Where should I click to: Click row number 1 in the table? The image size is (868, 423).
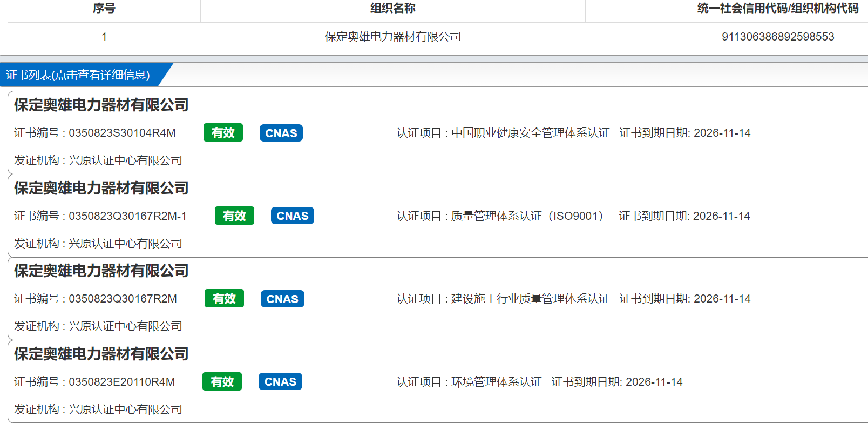point(104,37)
